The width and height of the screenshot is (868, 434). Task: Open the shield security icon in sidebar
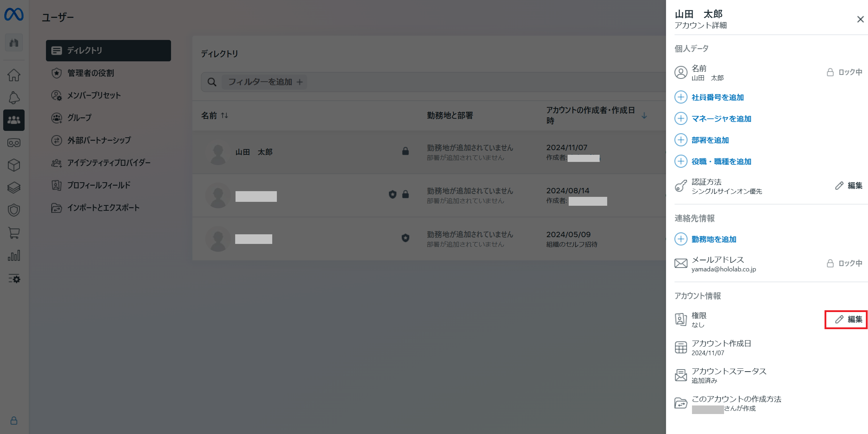(x=14, y=210)
